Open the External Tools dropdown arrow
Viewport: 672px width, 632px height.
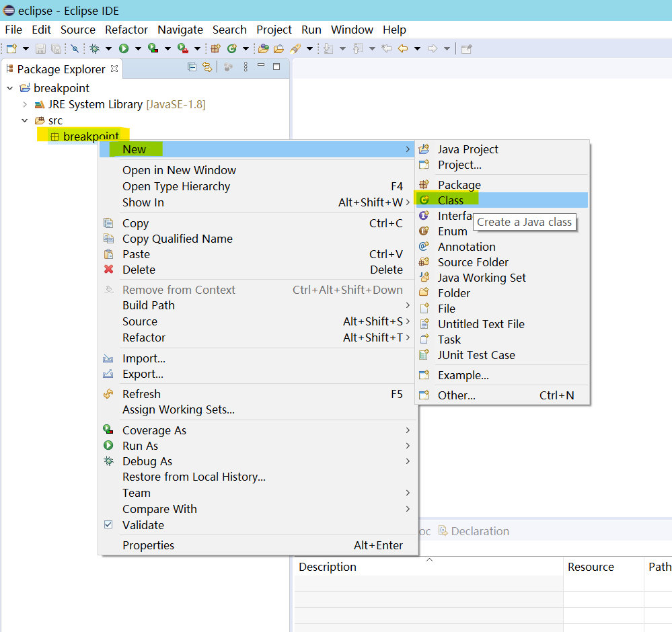197,49
